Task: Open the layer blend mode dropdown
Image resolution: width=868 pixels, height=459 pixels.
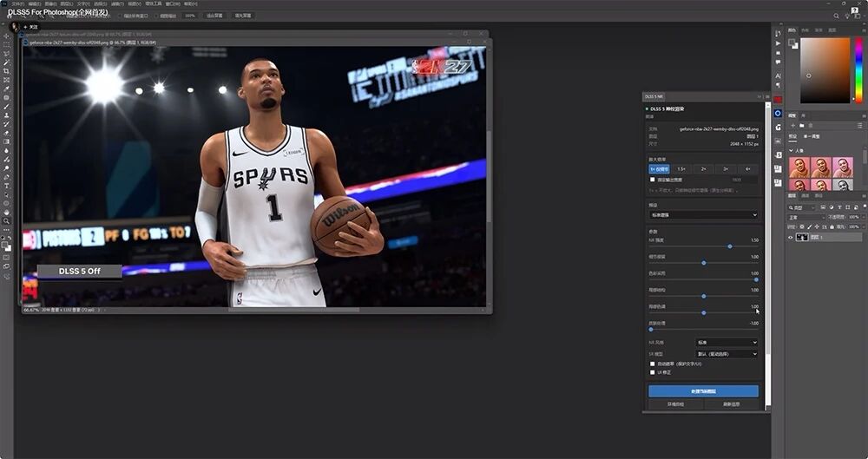Action: pos(806,218)
